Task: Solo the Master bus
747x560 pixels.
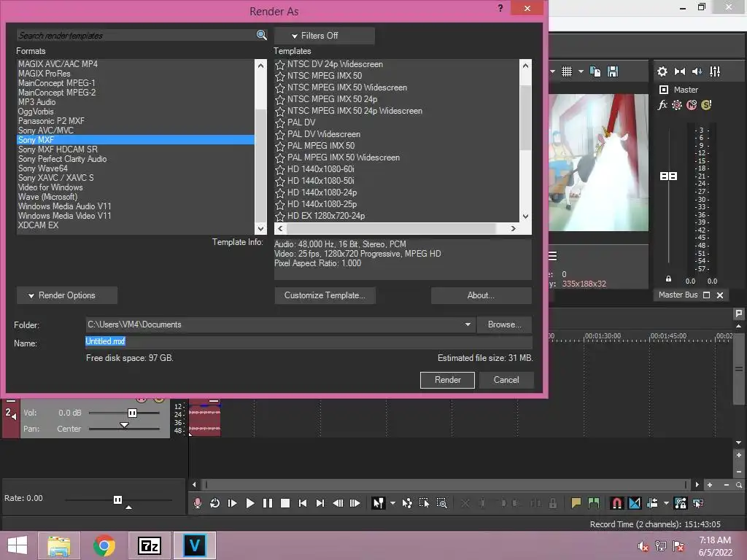Action: pos(706,105)
